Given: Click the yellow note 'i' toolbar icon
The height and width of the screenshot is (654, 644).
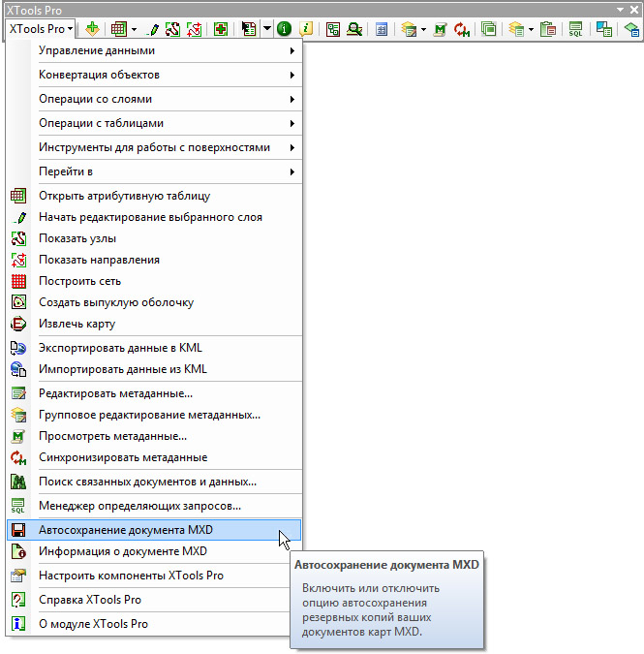Looking at the screenshot, I should point(306,29).
